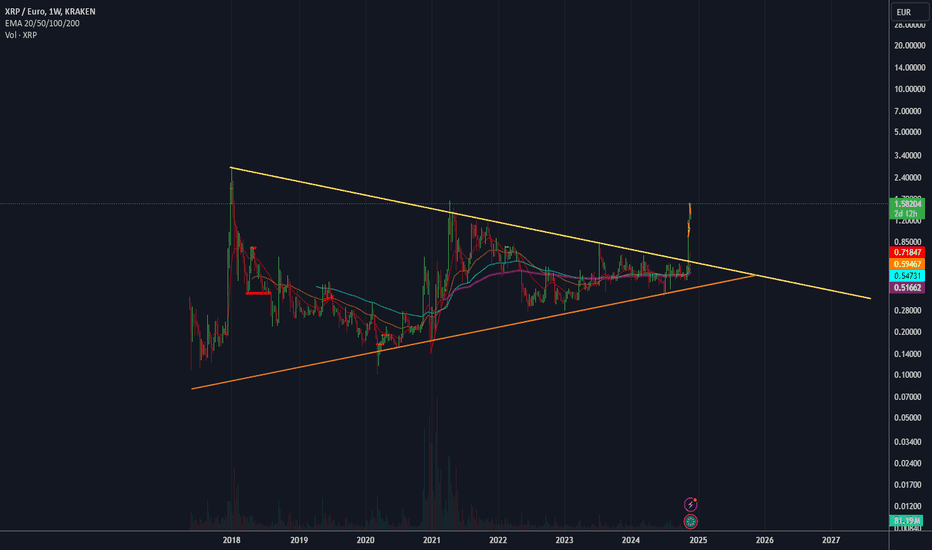The width and height of the screenshot is (932, 550).
Task: Click the 0.01700 price scale value
Action: (x=909, y=485)
